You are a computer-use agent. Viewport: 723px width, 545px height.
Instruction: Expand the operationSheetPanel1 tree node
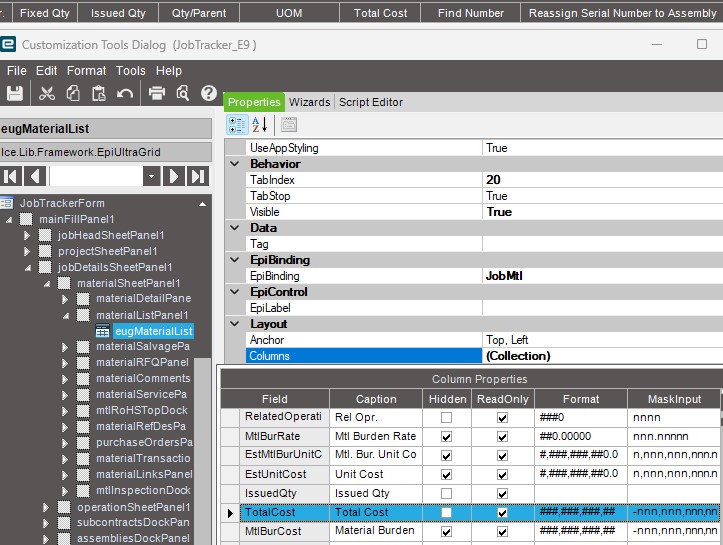pos(47,508)
